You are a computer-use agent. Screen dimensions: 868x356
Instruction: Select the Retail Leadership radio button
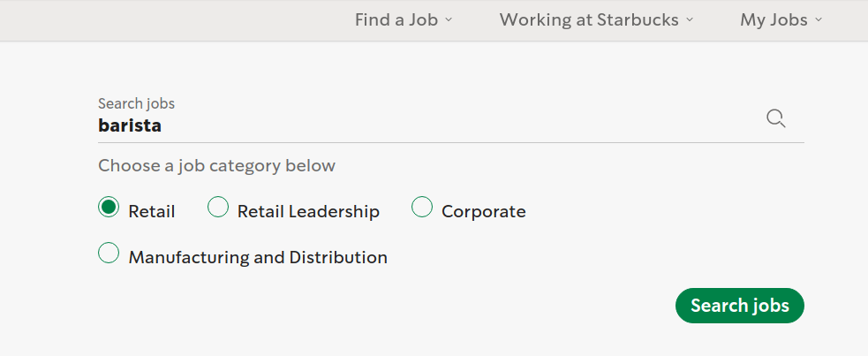(217, 207)
